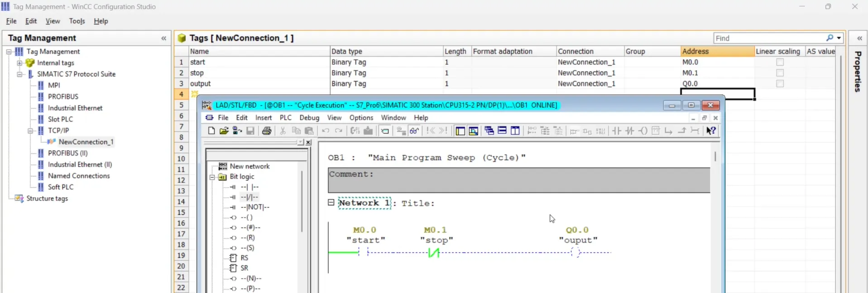Click the Comment box in OB1
868x293 pixels.
pyautogui.click(x=519, y=180)
